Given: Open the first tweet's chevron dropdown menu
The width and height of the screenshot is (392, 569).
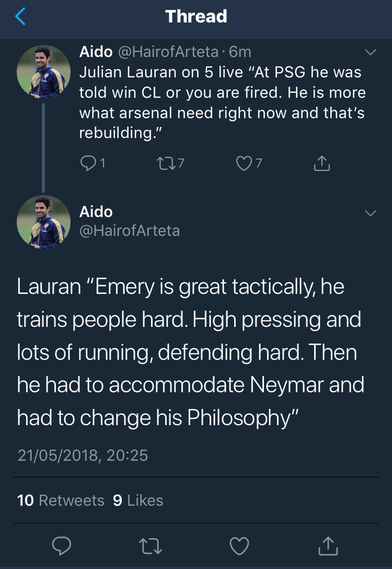Looking at the screenshot, I should [370, 52].
